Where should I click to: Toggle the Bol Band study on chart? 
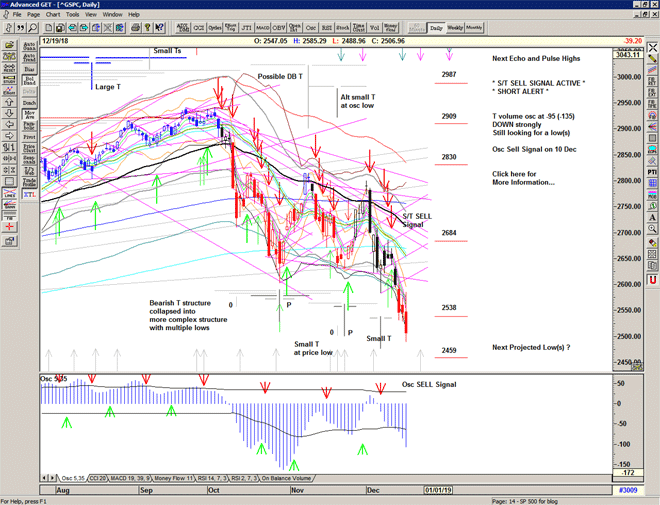tap(29, 80)
